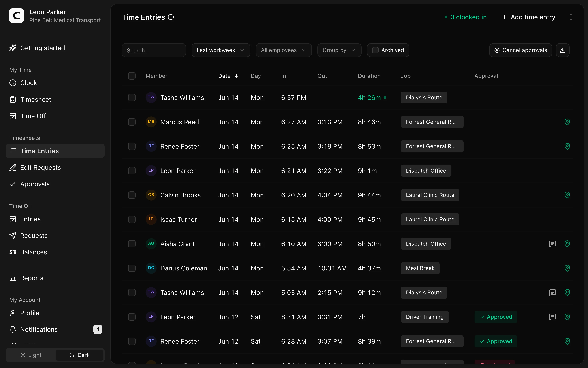Screen dimensions: 588x368
Task: Show location pin for Calvin Brooks row
Action: (x=567, y=195)
